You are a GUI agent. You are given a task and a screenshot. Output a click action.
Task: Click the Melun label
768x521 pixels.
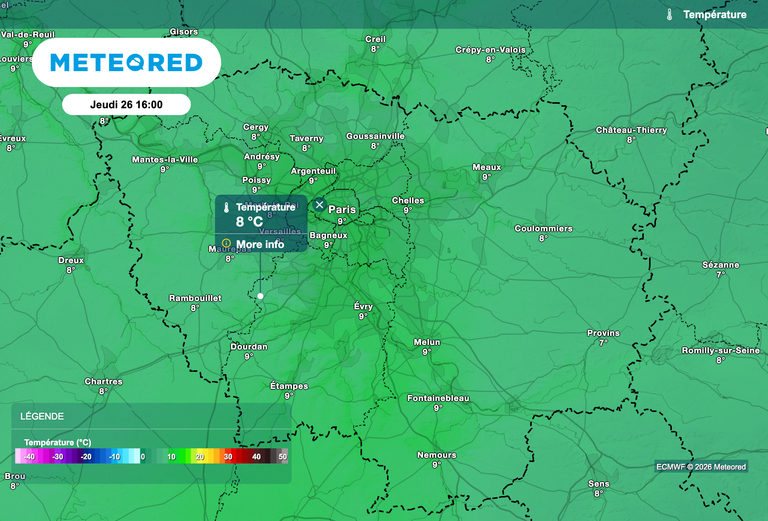[427, 342]
